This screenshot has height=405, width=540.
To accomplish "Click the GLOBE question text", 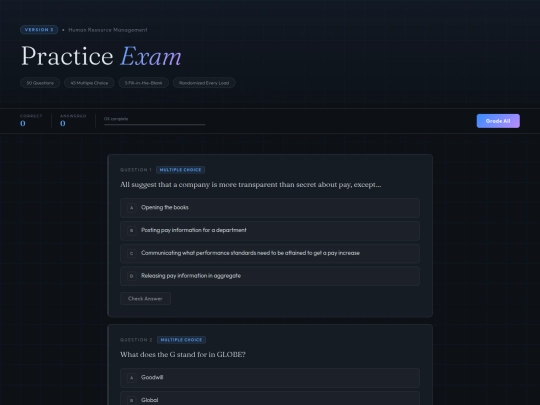I will pyautogui.click(x=183, y=355).
